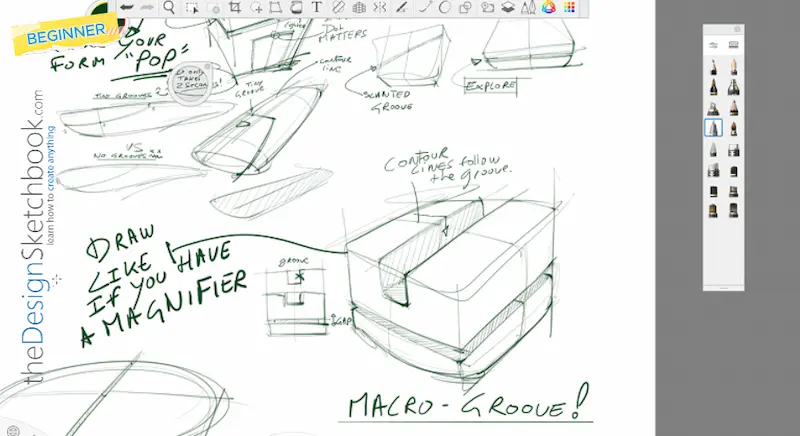Pick the Flood Fill bucket tool
The height and width of the screenshot is (436, 800).
(296, 7)
